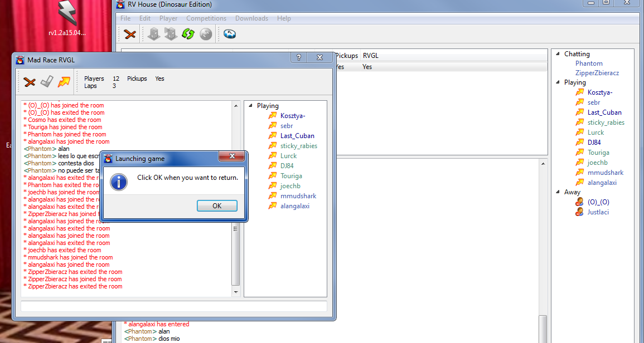Select Last_Cuban in RV House player list
This screenshot has height=343, width=644.
(604, 112)
